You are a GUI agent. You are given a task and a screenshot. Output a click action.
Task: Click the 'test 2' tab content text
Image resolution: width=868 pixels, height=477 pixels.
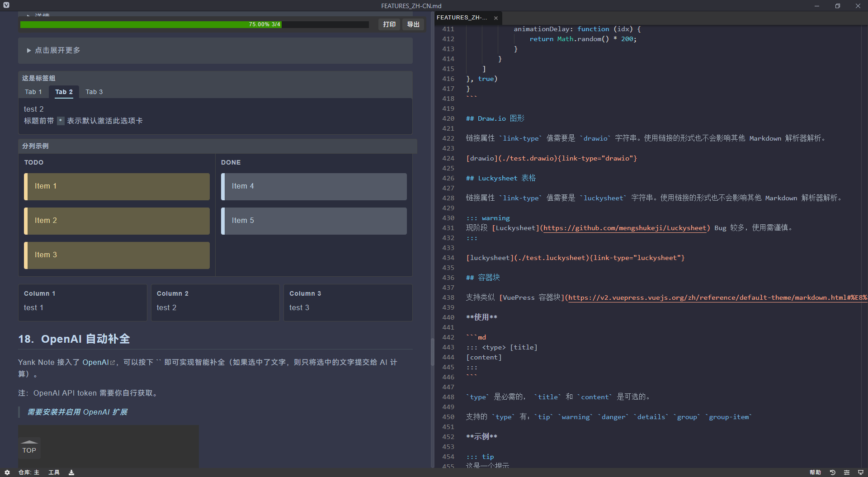34,109
